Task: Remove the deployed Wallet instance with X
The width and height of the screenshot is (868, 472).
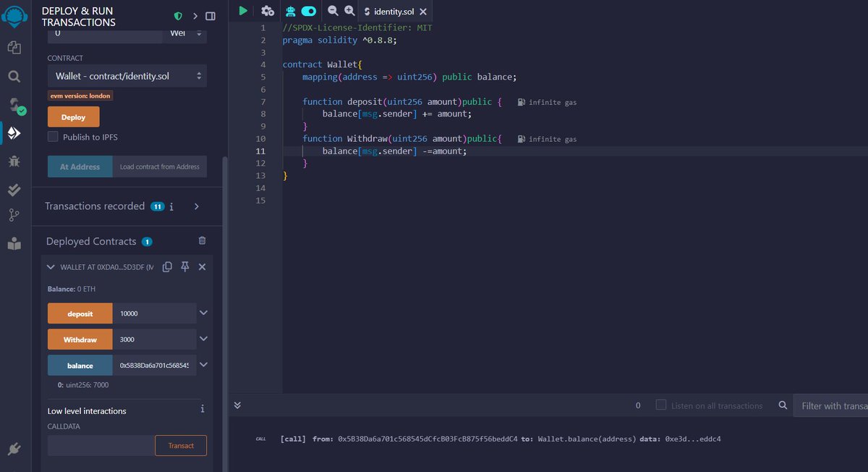Action: tap(202, 267)
